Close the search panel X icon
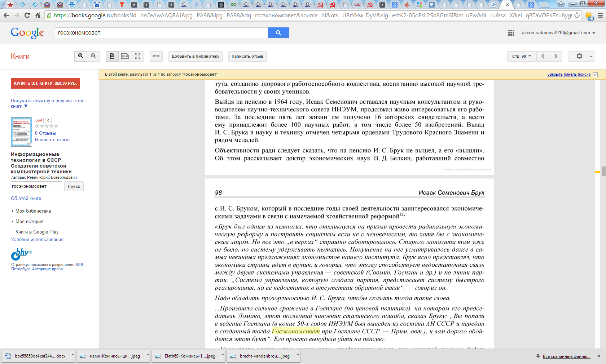The height and width of the screenshot is (364, 606). click(595, 75)
